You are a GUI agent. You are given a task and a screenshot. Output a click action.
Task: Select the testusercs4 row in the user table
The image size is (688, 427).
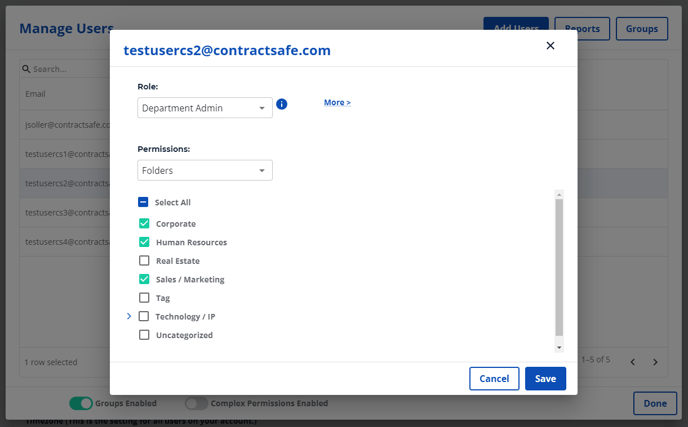[x=64, y=242]
